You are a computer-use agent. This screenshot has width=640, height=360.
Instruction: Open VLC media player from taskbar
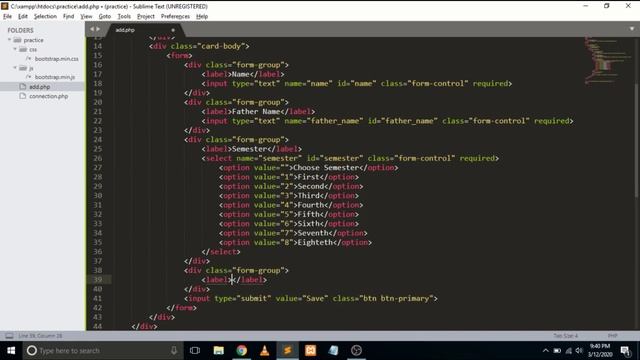pos(264,351)
